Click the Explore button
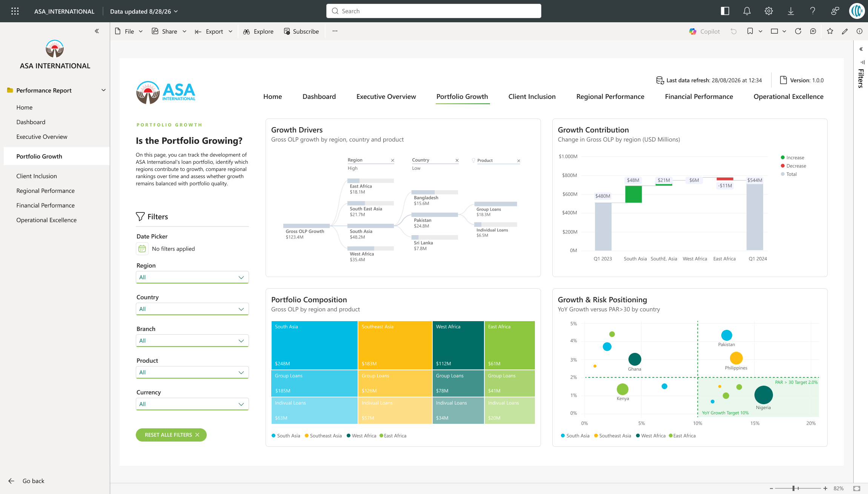 click(x=258, y=31)
